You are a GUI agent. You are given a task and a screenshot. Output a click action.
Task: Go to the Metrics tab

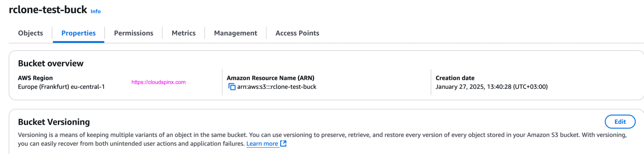pos(184,33)
